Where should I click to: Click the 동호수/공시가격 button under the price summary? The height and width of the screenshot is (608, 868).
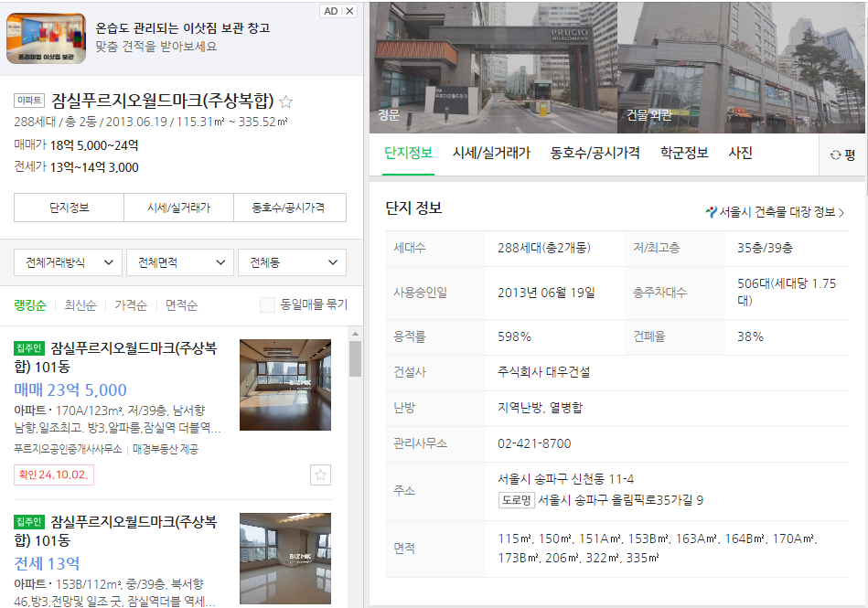click(x=290, y=208)
